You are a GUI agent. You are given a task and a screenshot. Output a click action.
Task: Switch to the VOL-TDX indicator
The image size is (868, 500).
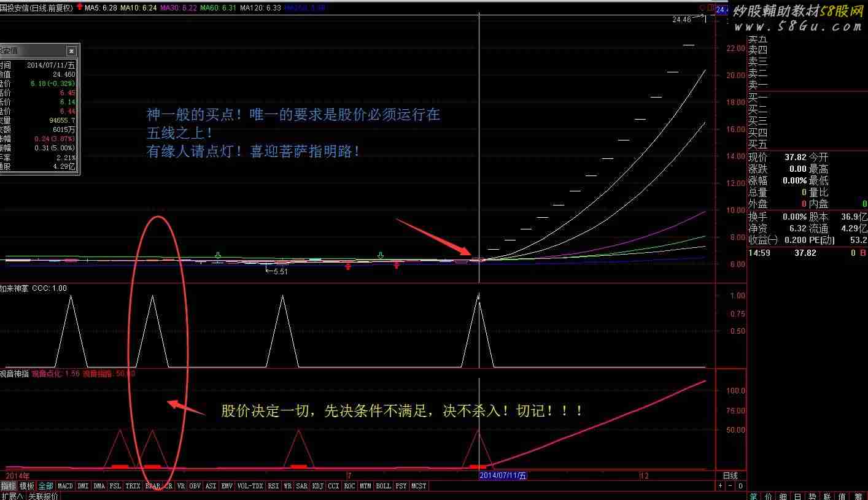[x=250, y=486]
